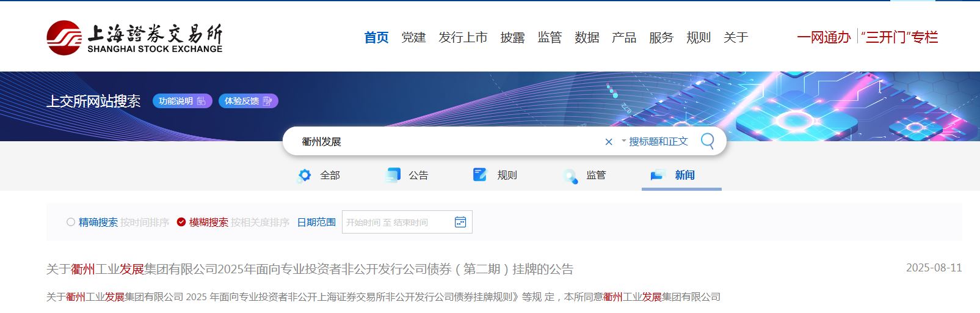Screen dimensions: 980x313
Task: Switch to the 公告 results tab
Action: (418, 175)
